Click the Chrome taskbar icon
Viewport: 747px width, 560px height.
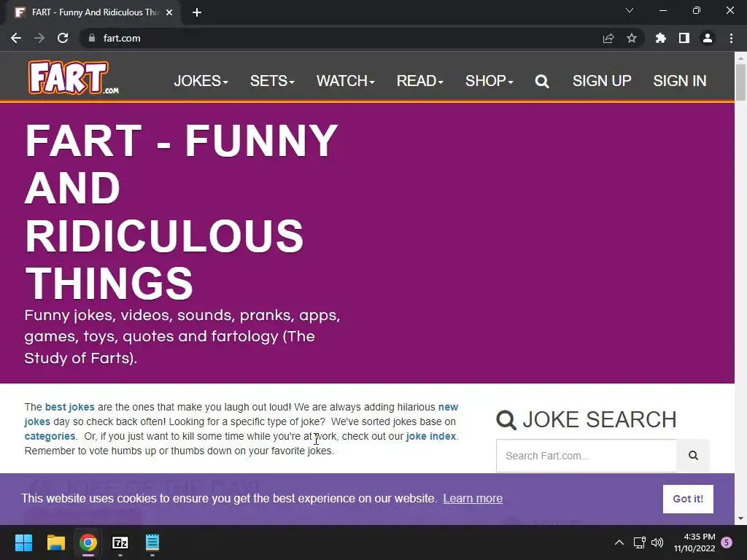(x=88, y=542)
